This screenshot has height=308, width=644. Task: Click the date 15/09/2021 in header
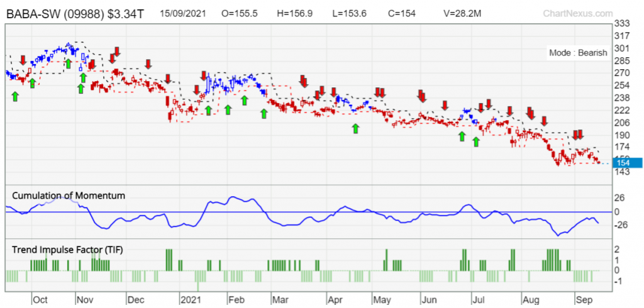183,14
